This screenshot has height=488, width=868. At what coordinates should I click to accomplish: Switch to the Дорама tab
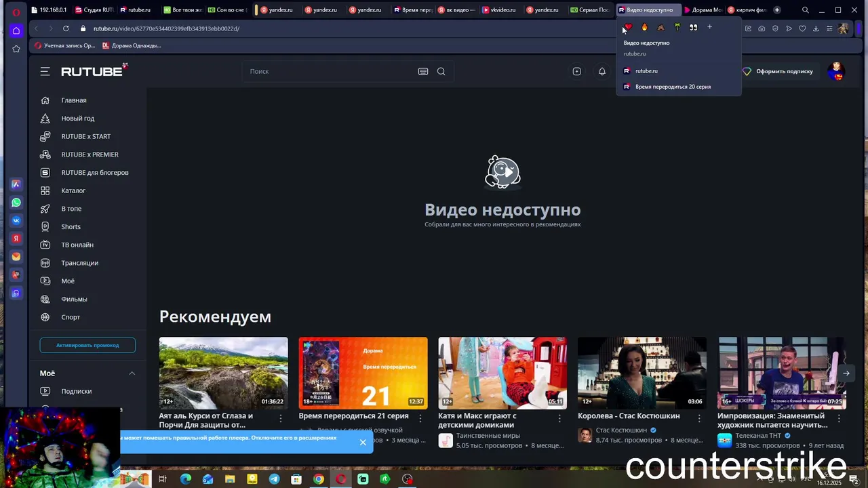(x=703, y=10)
